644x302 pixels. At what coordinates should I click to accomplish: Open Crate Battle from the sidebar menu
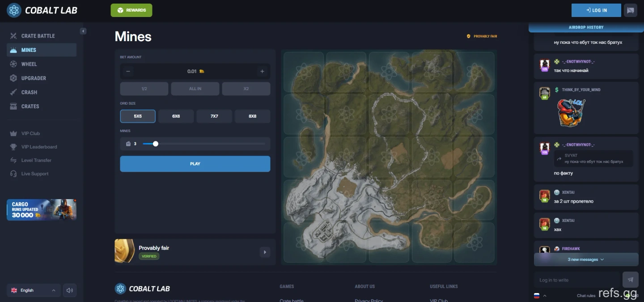tap(42, 36)
